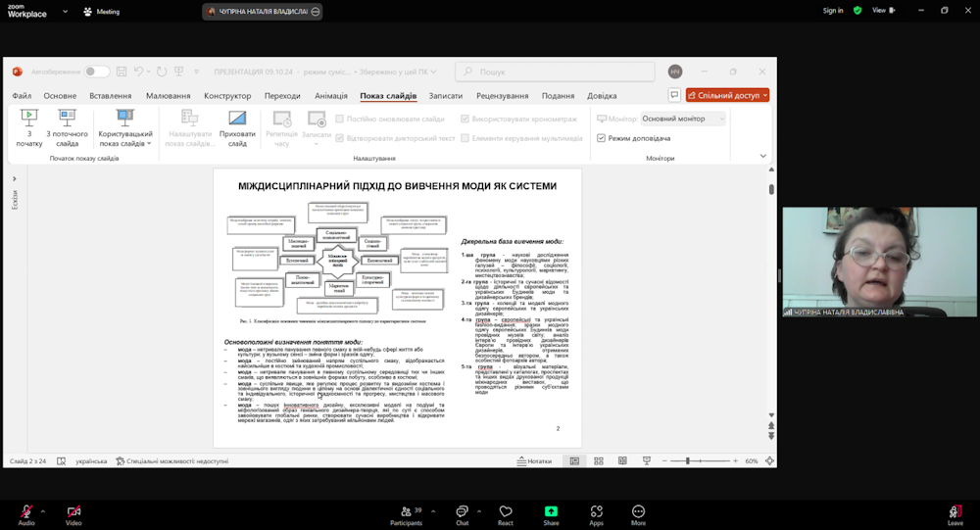Image resolution: width=980 pixels, height=530 pixels.
Task: Collapse the ribbon with chevron arrow
Action: (x=762, y=156)
